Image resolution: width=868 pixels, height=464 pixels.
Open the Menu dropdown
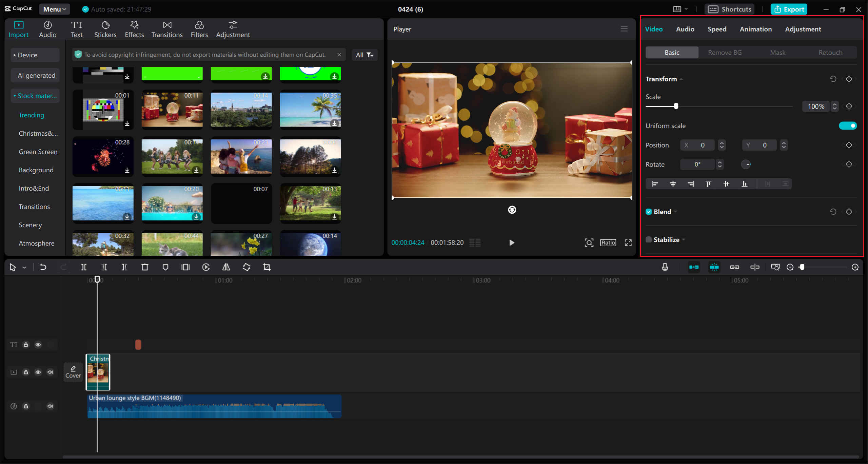54,9
